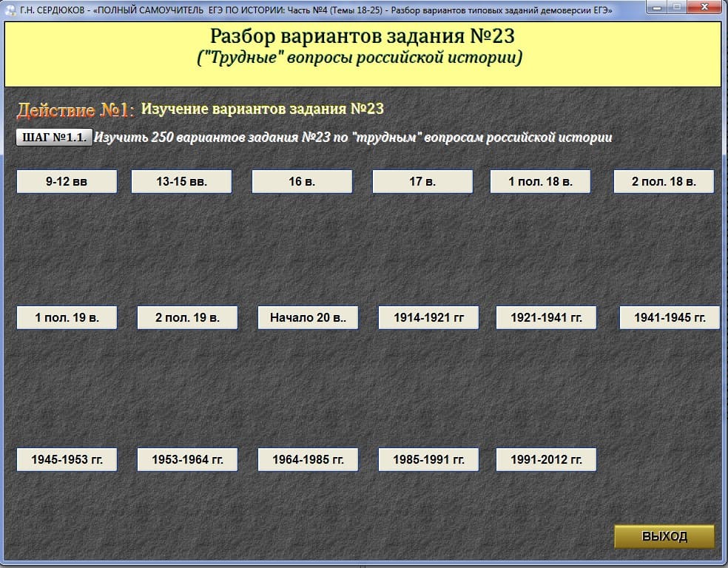This screenshot has width=728, height=568.
Task: Open the Начало 20 в.. variants
Action: coord(309,317)
